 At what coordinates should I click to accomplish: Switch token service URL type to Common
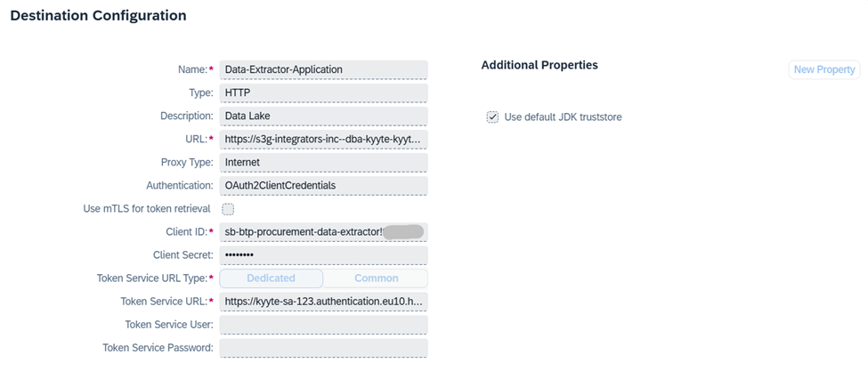(x=376, y=278)
